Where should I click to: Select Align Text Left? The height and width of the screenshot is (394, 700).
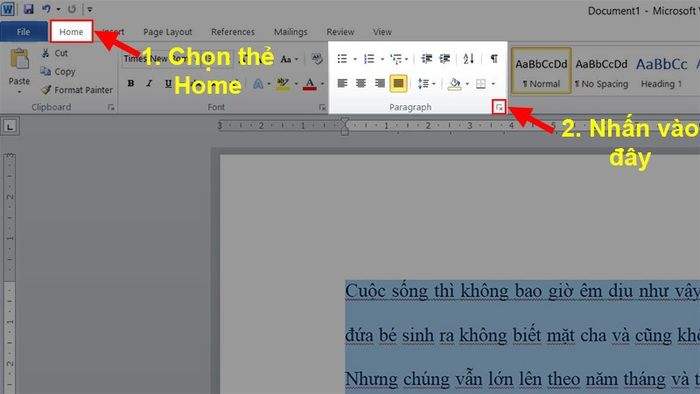tap(342, 83)
